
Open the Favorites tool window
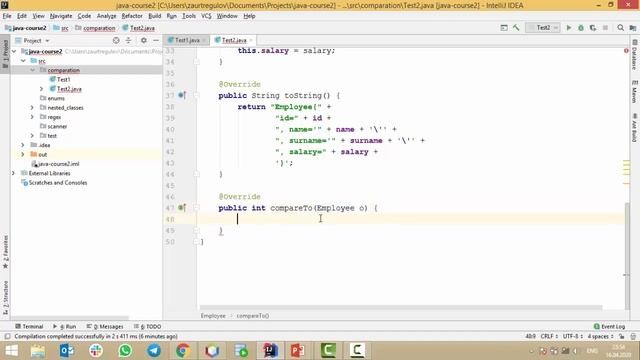5,251
